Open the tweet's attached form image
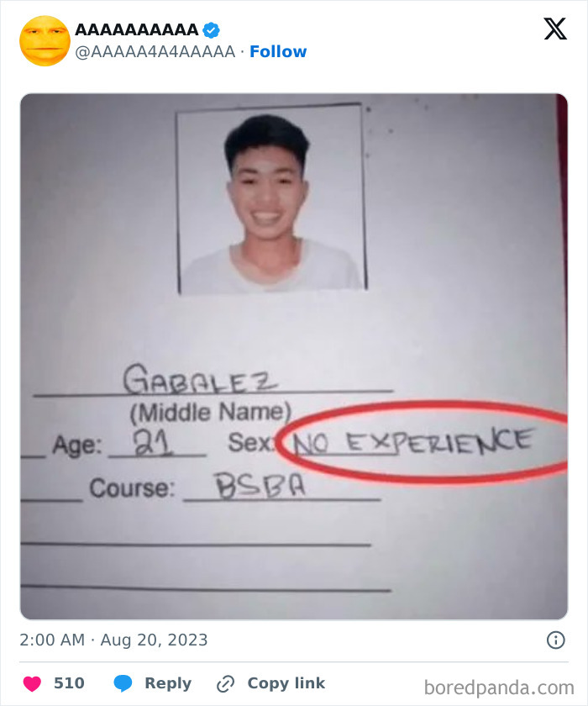Screen dimensions: 588x706 [294, 356]
